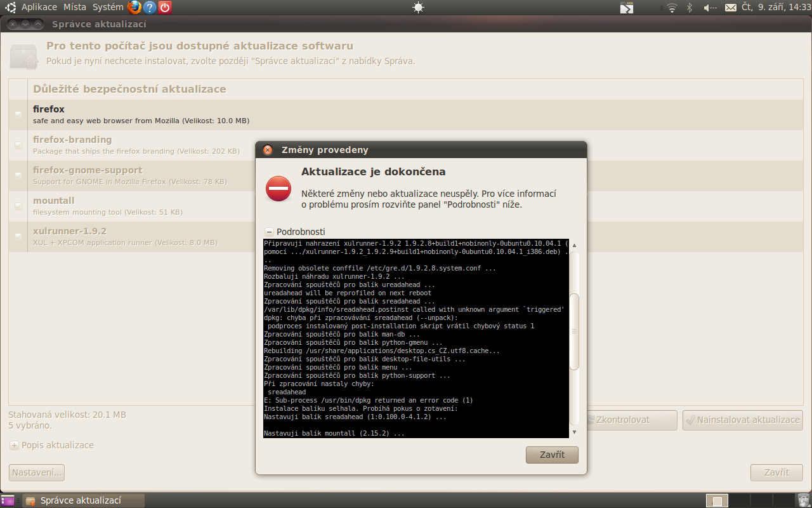Toggle the firefox update checkbox

pyautogui.click(x=18, y=115)
